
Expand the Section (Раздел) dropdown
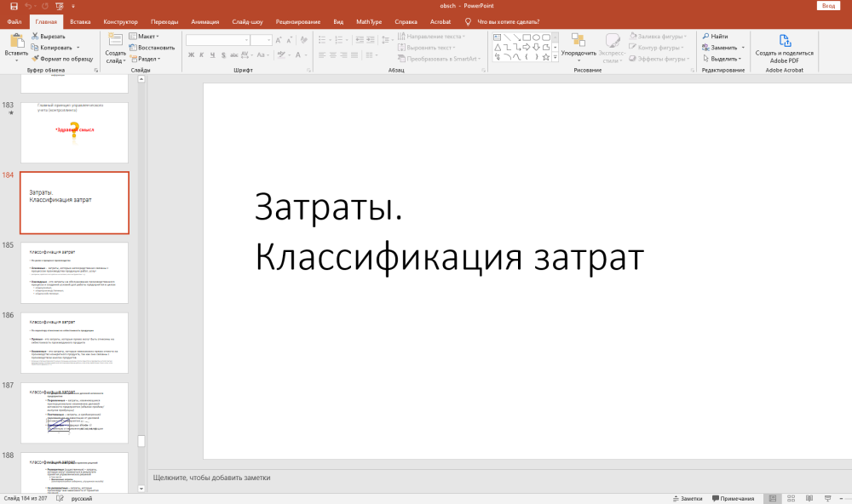[x=147, y=59]
